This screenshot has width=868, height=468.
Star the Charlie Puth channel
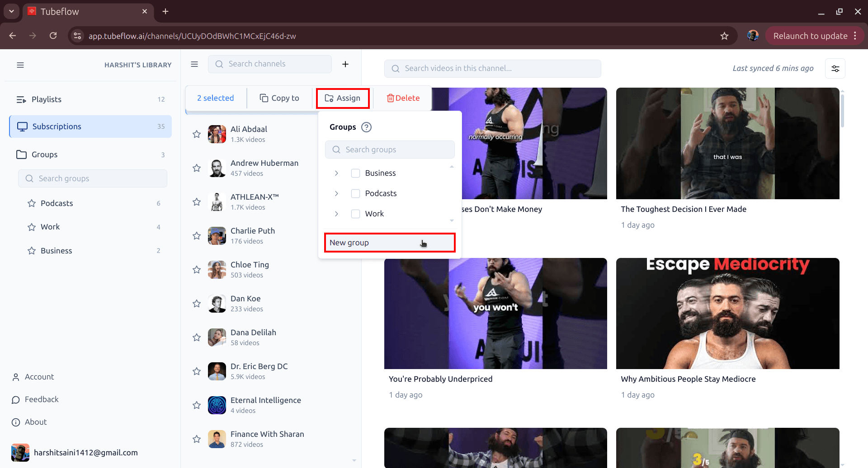click(197, 235)
